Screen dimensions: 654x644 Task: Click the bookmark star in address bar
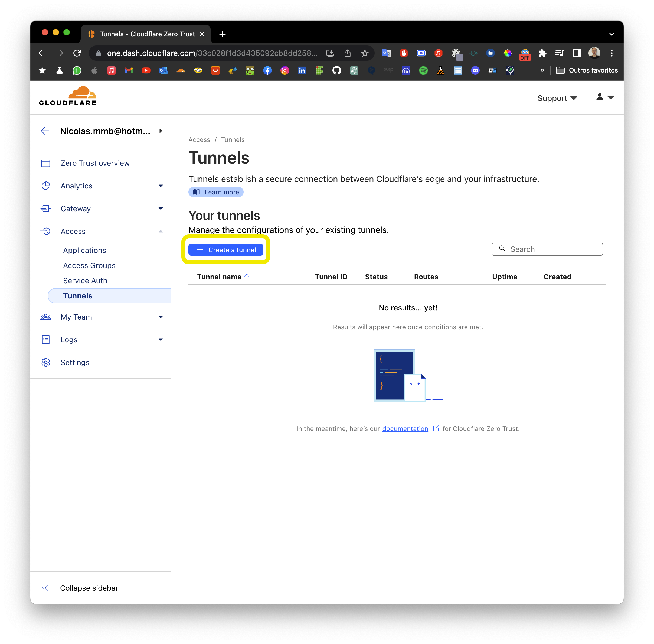pyautogui.click(x=365, y=53)
